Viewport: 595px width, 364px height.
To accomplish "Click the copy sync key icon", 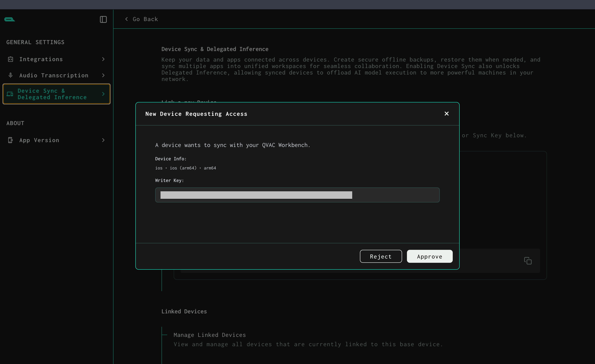I will (x=528, y=261).
